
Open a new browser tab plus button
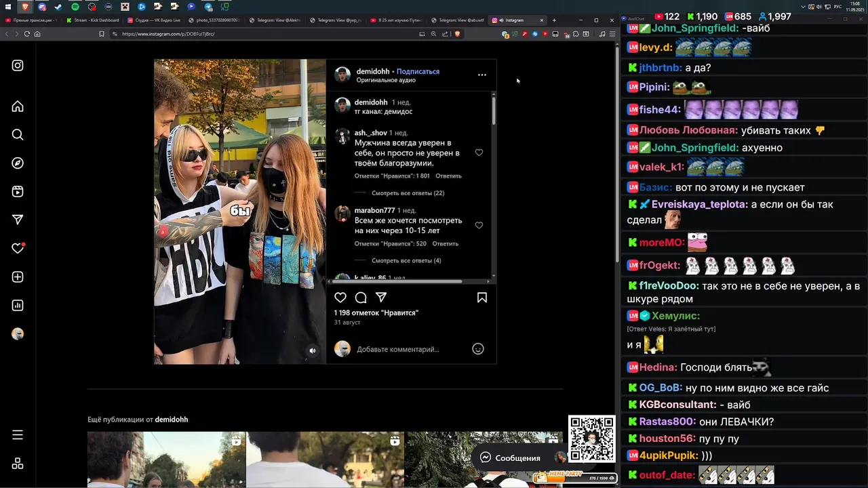coord(554,20)
